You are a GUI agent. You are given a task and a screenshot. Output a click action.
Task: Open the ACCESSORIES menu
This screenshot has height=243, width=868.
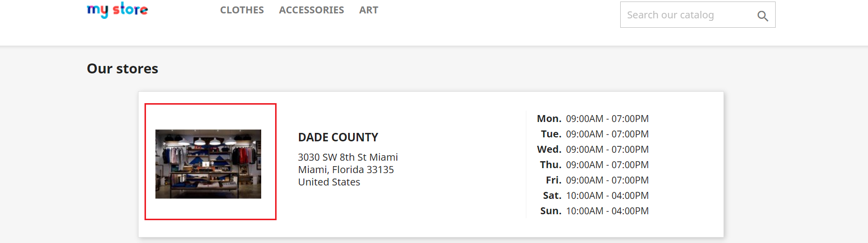(x=311, y=10)
